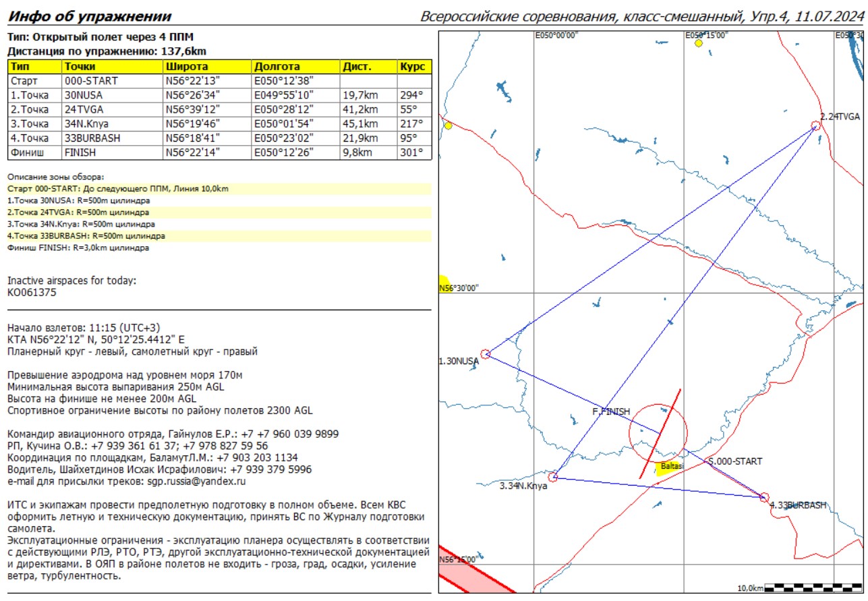
Task: Click the Курс column header
Action: point(413,67)
